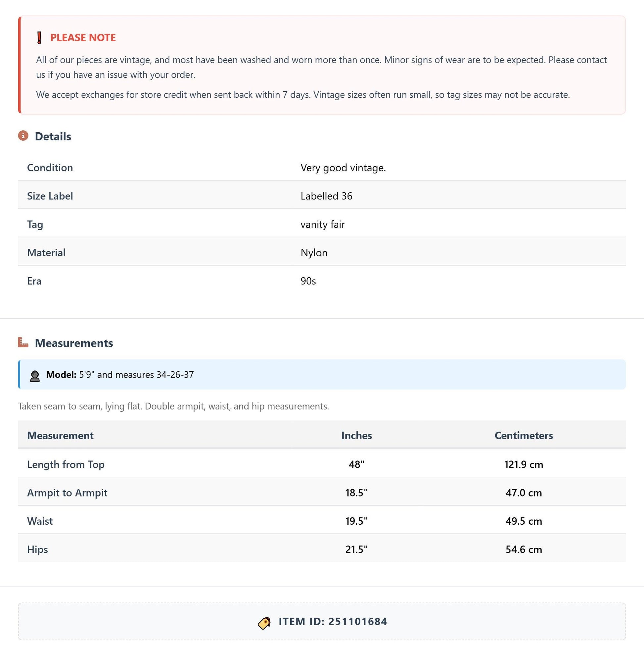644x656 pixels.
Task: Click the ITEM ID 251101684 text
Action: click(x=333, y=622)
